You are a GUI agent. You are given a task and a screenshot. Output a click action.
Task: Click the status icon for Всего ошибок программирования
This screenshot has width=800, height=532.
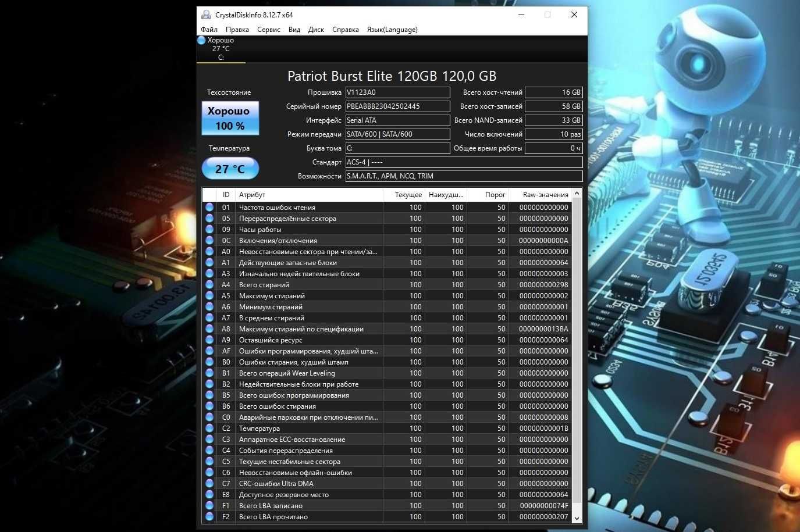[209, 395]
